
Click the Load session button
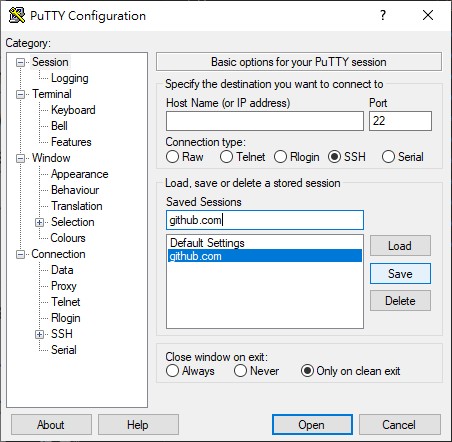click(400, 246)
